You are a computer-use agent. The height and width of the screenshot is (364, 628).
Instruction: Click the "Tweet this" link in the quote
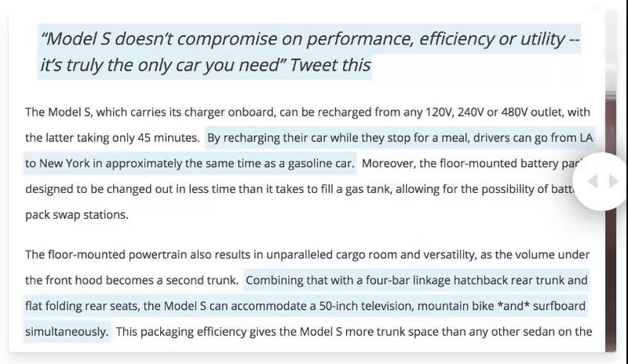pyautogui.click(x=330, y=65)
